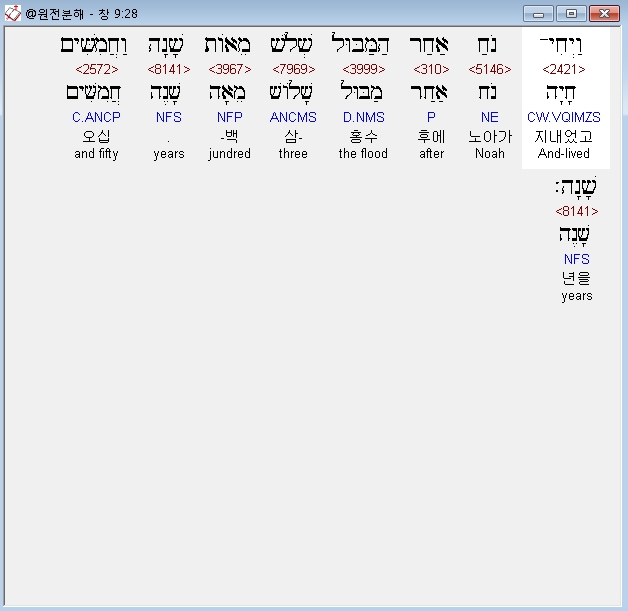The height and width of the screenshot is (611, 628).
Task: Click the English gloss Noah
Action: click(489, 153)
